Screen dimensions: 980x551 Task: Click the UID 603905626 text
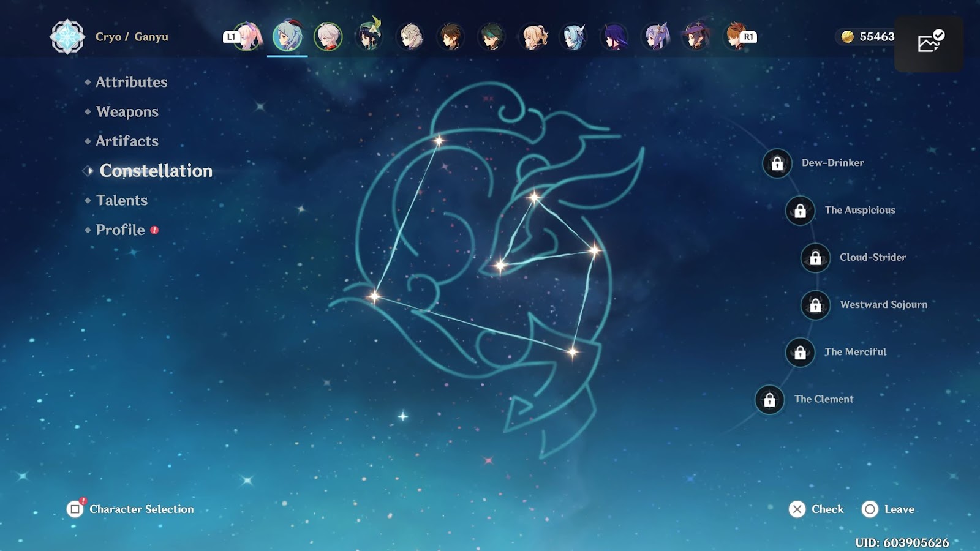click(x=902, y=542)
